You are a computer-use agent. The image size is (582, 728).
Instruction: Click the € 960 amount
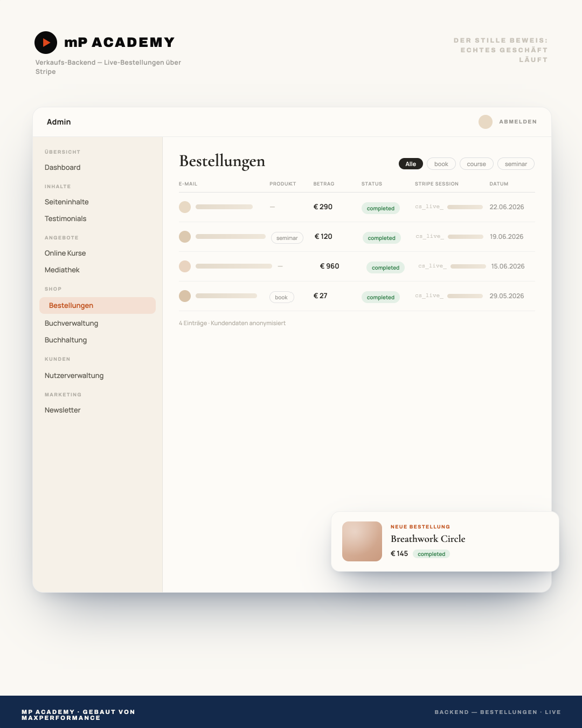pyautogui.click(x=330, y=266)
